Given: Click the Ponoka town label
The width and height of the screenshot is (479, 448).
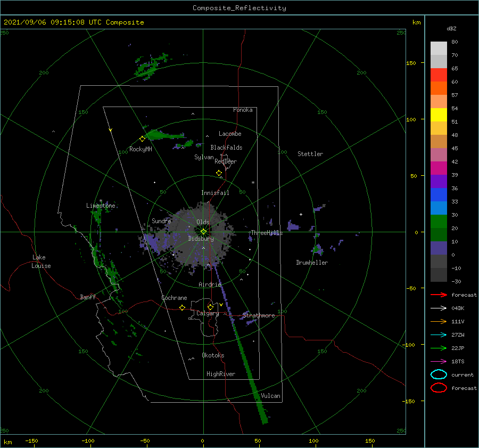Looking at the screenshot, I should [x=243, y=110].
